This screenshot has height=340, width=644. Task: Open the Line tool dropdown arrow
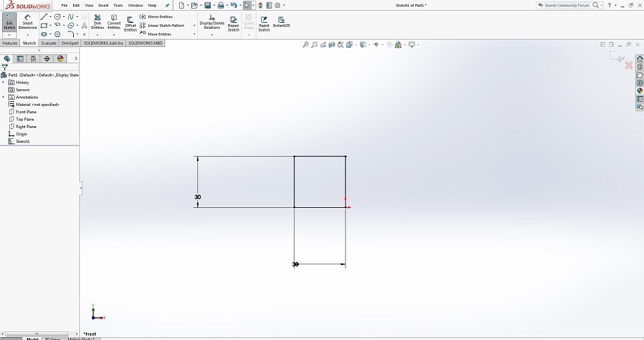(x=50, y=17)
